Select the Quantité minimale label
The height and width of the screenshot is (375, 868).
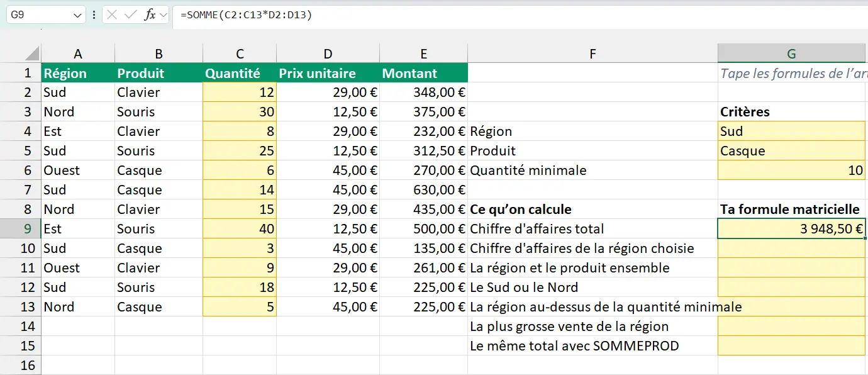click(593, 171)
